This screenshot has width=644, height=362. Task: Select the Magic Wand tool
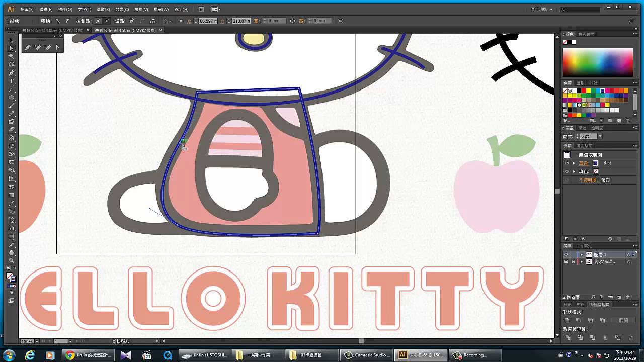point(12,56)
